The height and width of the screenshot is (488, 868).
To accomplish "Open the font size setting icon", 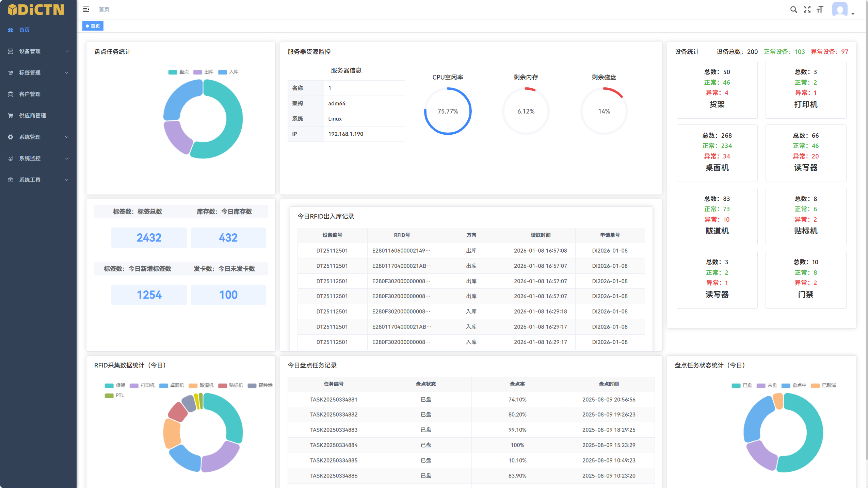I will pyautogui.click(x=820, y=10).
